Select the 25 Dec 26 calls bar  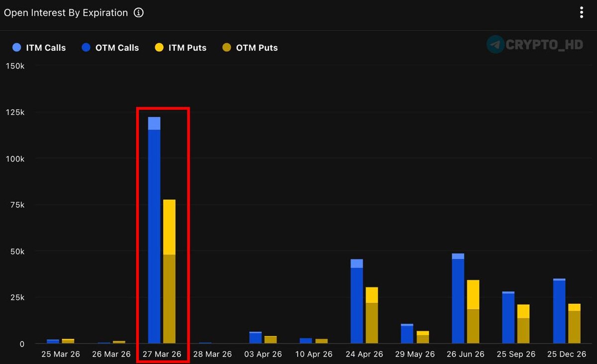pyautogui.click(x=559, y=311)
